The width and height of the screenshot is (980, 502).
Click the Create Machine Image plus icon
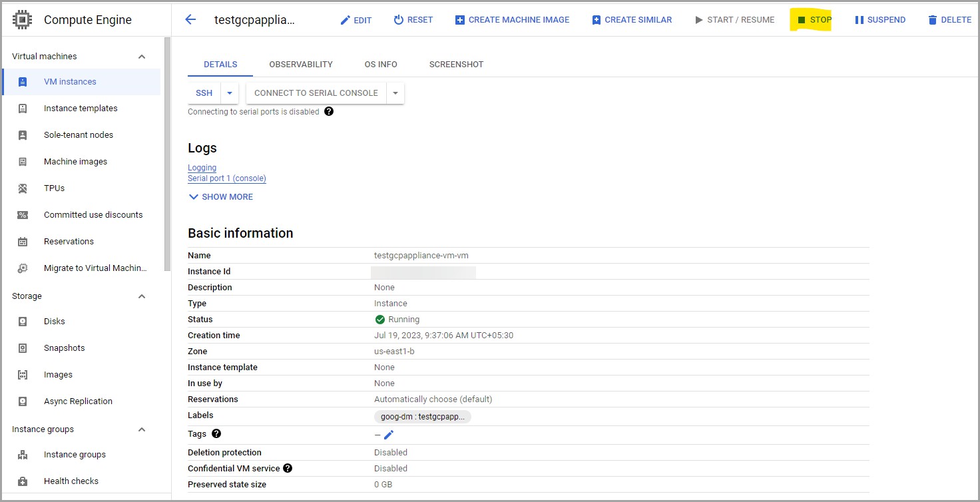click(459, 20)
